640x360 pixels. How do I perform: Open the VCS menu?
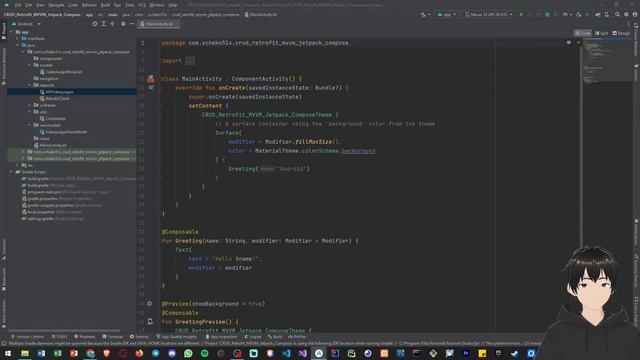tap(142, 5)
